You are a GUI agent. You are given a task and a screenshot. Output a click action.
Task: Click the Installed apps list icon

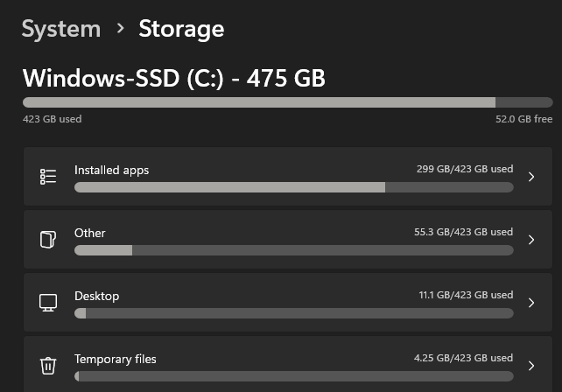click(48, 177)
